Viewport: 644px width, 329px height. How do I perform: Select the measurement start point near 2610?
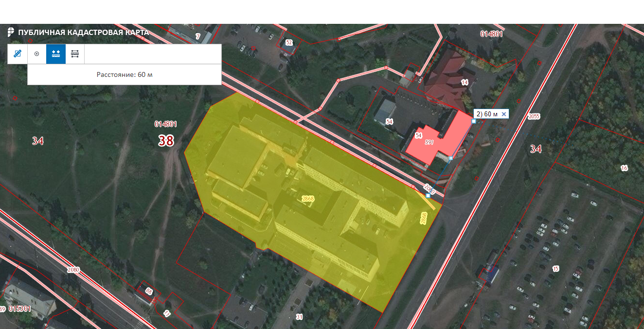pyautogui.click(x=428, y=196)
